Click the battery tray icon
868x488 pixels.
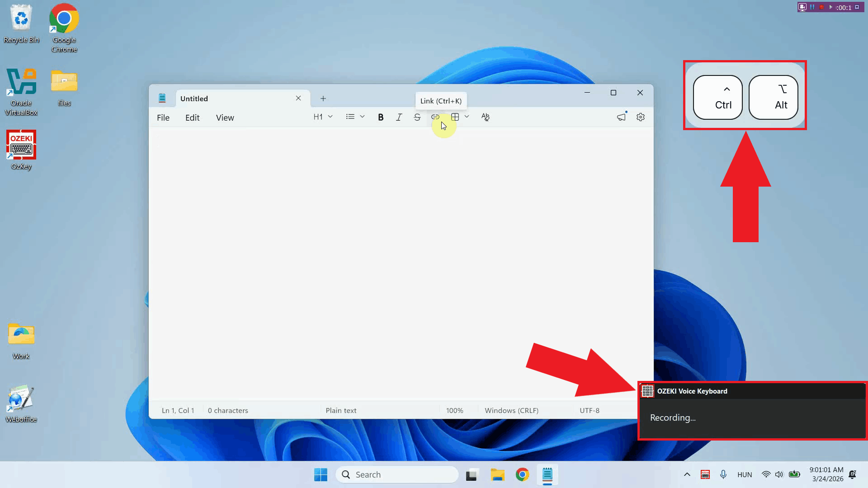click(794, 474)
